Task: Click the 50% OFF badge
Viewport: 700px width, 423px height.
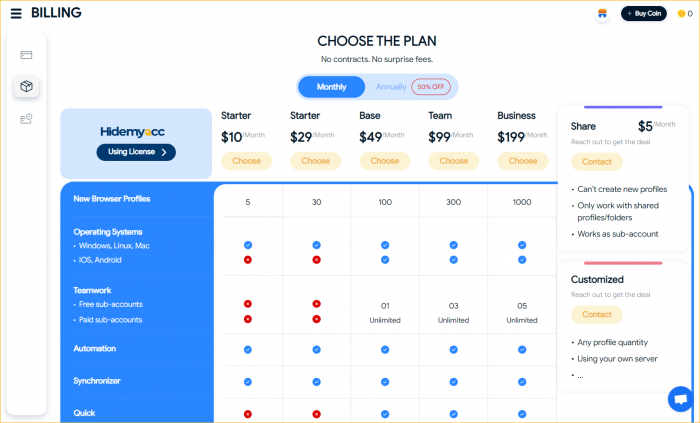Action: coord(431,87)
